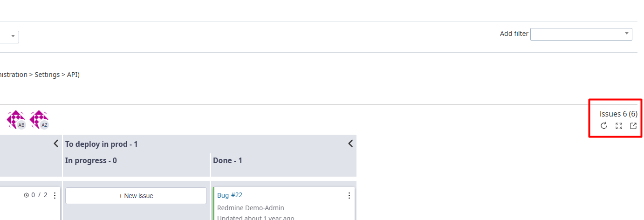This screenshot has height=220, width=644.
Task: Refresh the agile board issues
Action: [x=603, y=125]
